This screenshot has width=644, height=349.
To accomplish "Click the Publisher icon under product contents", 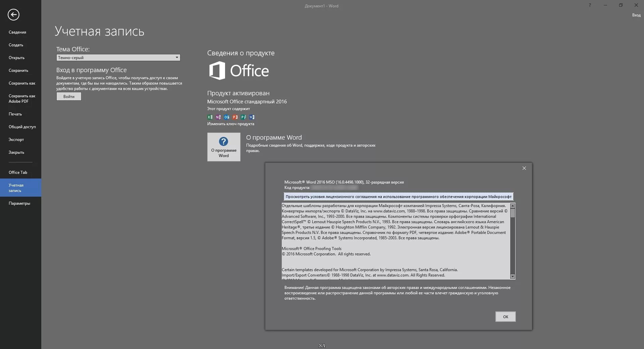I will (244, 117).
